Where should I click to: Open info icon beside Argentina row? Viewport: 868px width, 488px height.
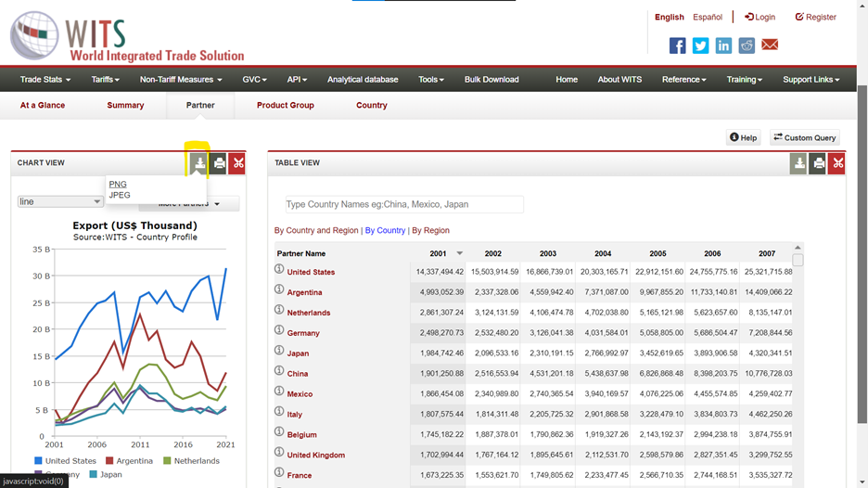[279, 289]
